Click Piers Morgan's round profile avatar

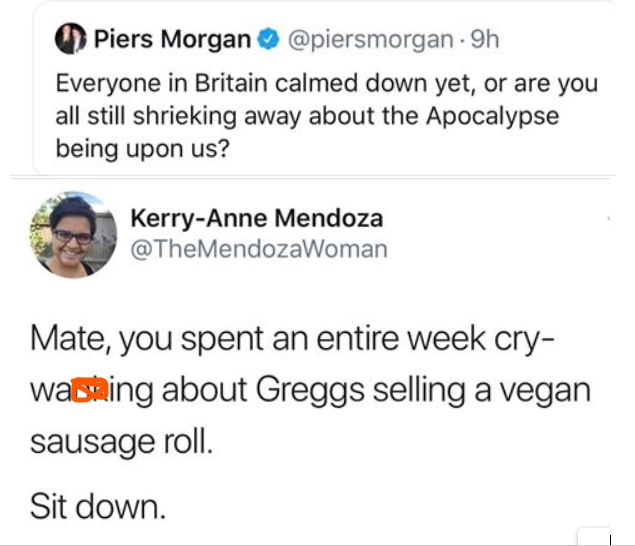click(x=71, y=41)
